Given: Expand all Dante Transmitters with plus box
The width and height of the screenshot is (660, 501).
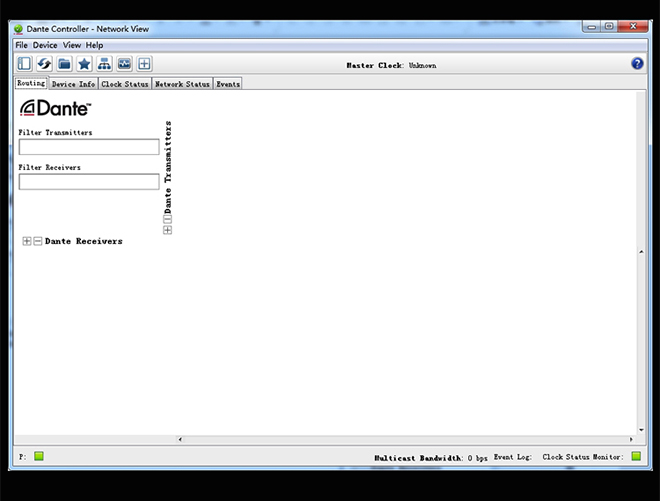Looking at the screenshot, I should coord(167,230).
